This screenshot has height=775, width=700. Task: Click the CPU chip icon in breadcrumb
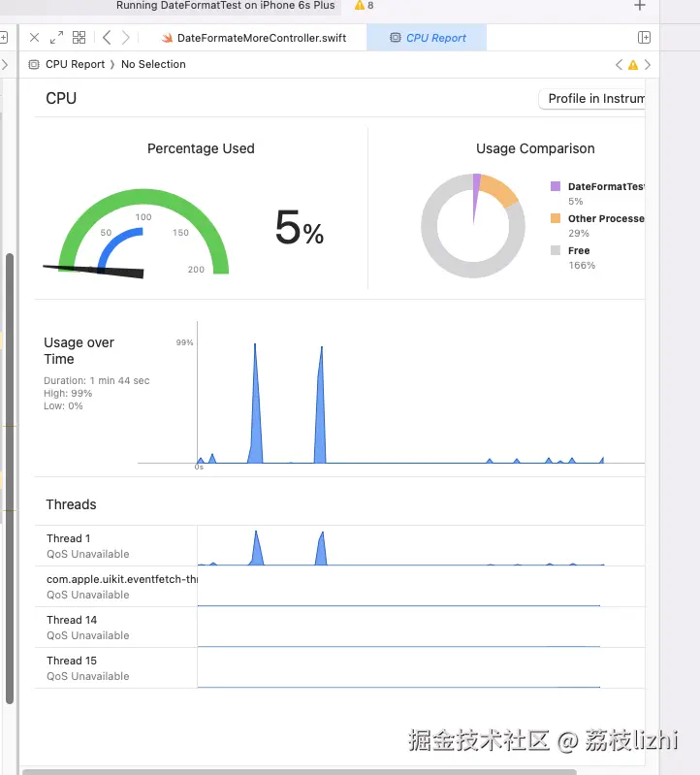(34, 64)
